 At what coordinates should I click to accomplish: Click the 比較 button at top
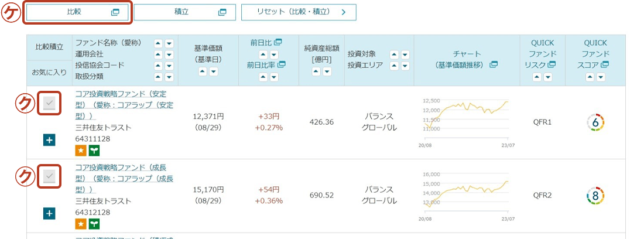(x=78, y=12)
